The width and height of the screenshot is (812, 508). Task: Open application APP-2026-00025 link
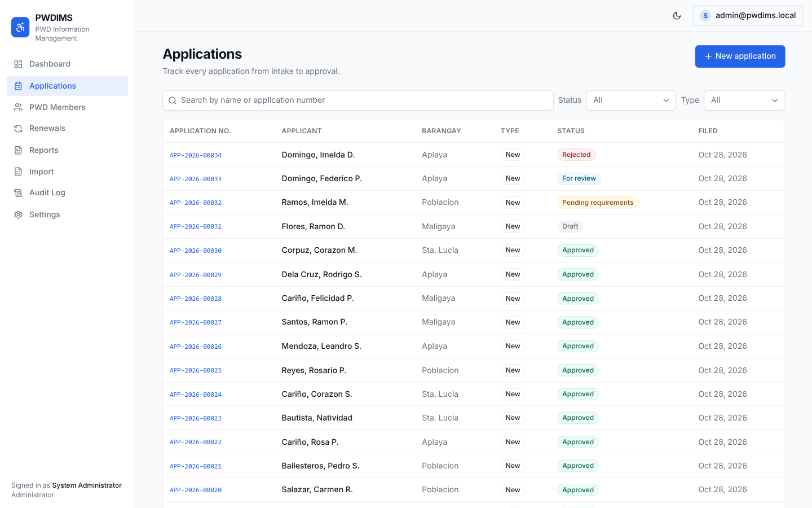tap(196, 370)
